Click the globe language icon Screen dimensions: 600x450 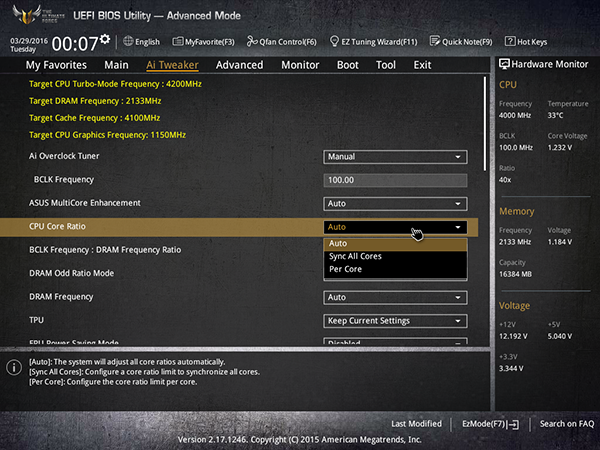tap(128, 41)
